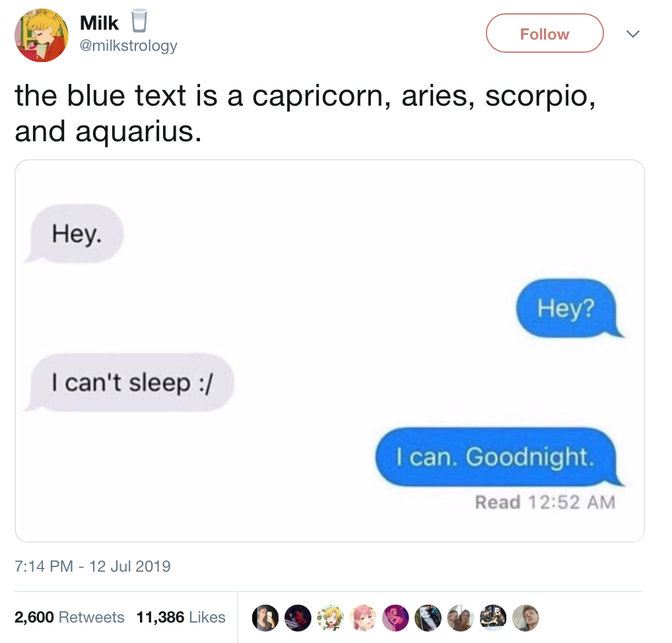View the 2,600 Retweets list
This screenshot has width=672, height=643.
click(69, 617)
